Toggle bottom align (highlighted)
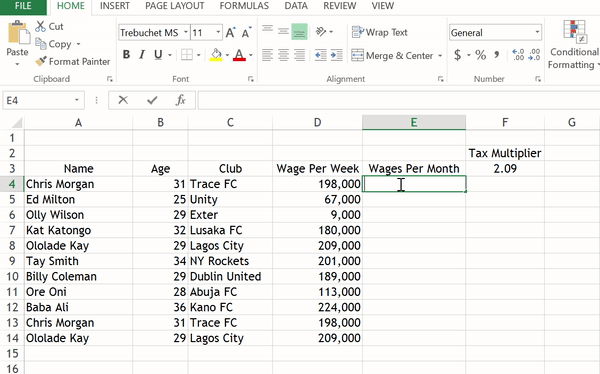 tap(299, 31)
